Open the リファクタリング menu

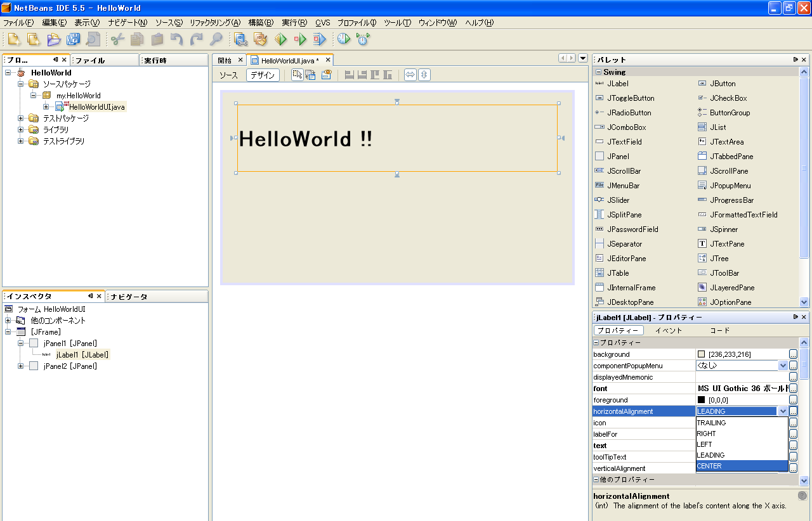coord(214,23)
